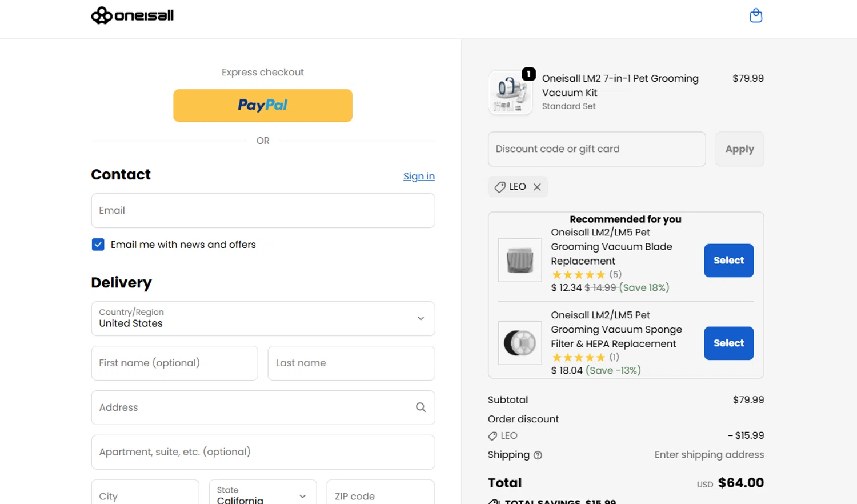
Task: Click the Subtotal $79.99 value
Action: [748, 400]
